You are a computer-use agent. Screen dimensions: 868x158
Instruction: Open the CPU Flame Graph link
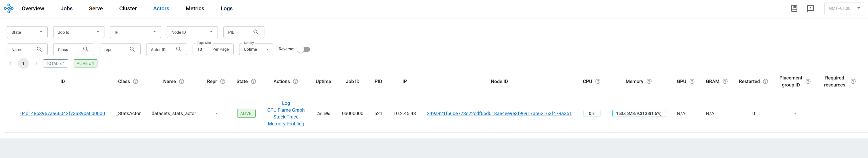tap(286, 110)
